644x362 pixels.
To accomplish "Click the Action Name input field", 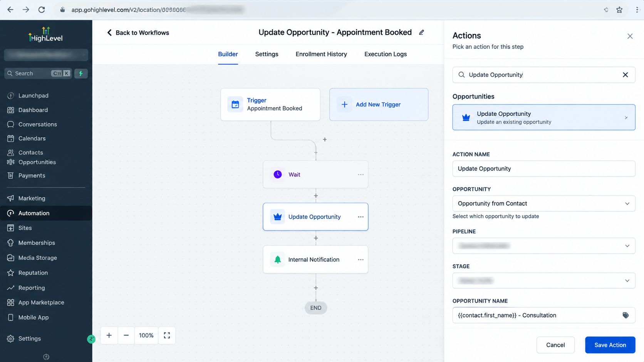I will coord(543,168).
